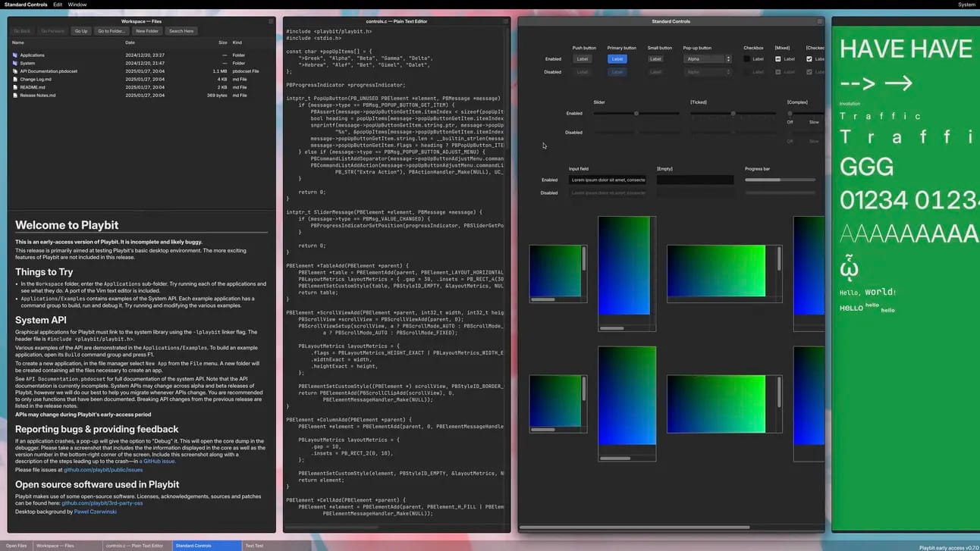This screenshot has height=551, width=980.
Task: Click the arrows on enabled Alpha pop-up
Action: (x=728, y=59)
